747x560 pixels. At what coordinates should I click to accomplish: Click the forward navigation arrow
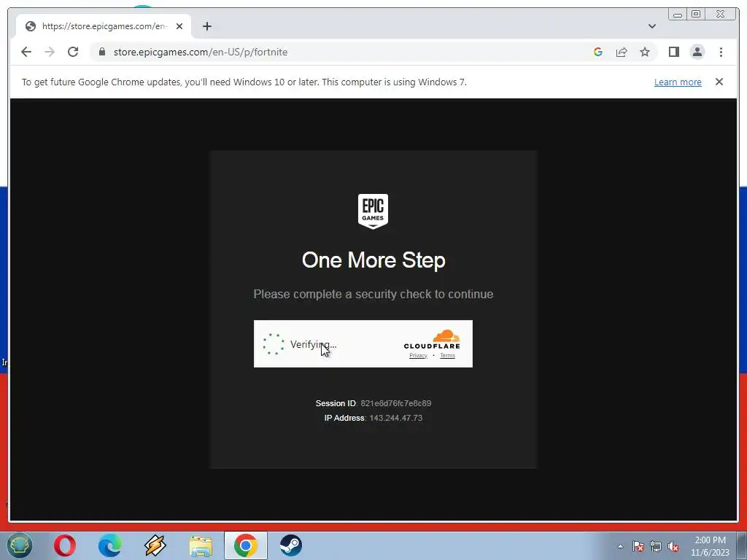pos(50,52)
